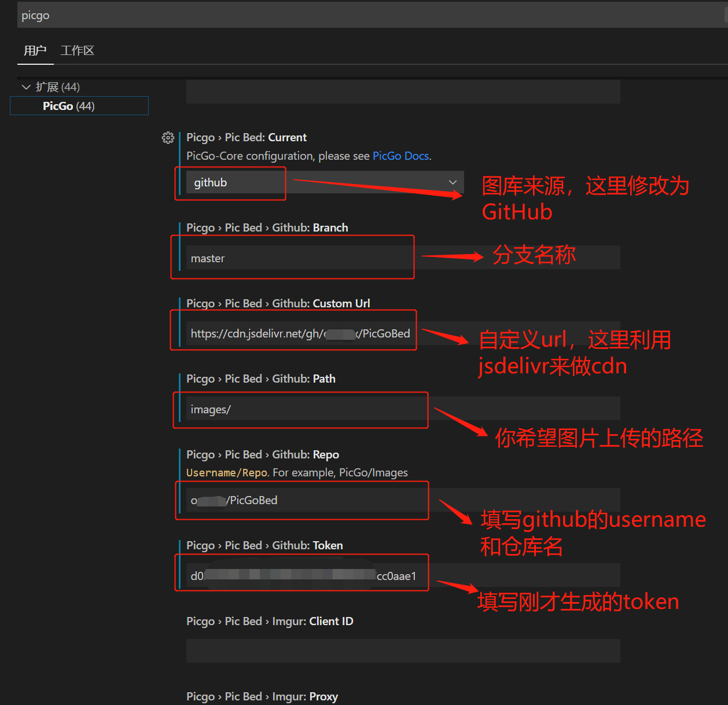The height and width of the screenshot is (705, 728).
Task: Open the Pic Bed Current github dropdown
Action: (x=325, y=182)
